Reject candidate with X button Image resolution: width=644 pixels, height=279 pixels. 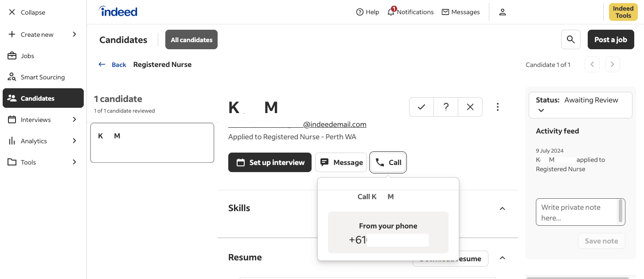tap(470, 107)
